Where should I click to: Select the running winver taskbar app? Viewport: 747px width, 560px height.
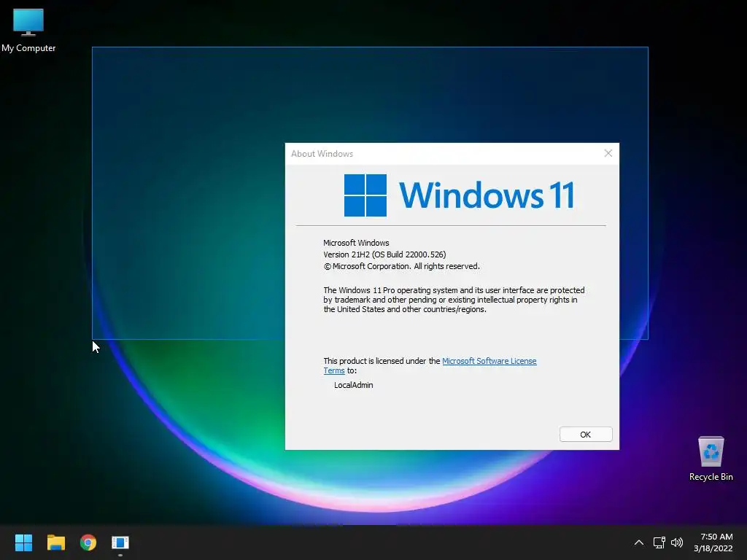point(120,542)
